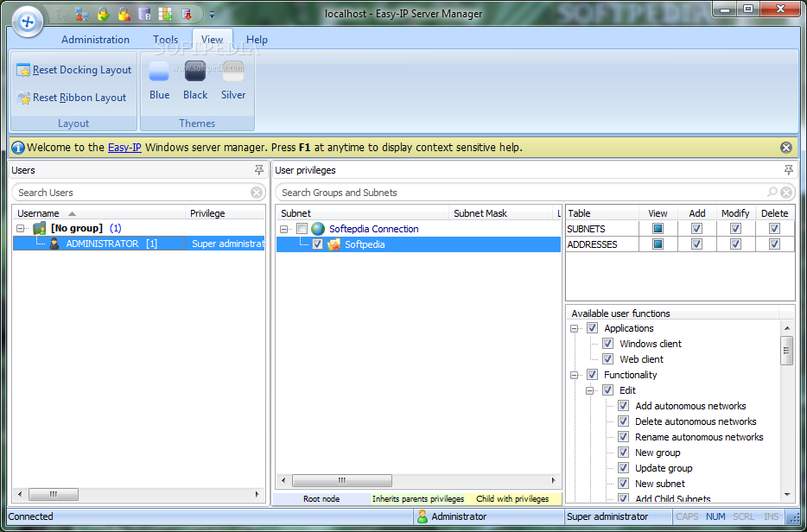This screenshot has height=532, width=807.
Task: Pin the User privileges panel
Action: [x=789, y=170]
